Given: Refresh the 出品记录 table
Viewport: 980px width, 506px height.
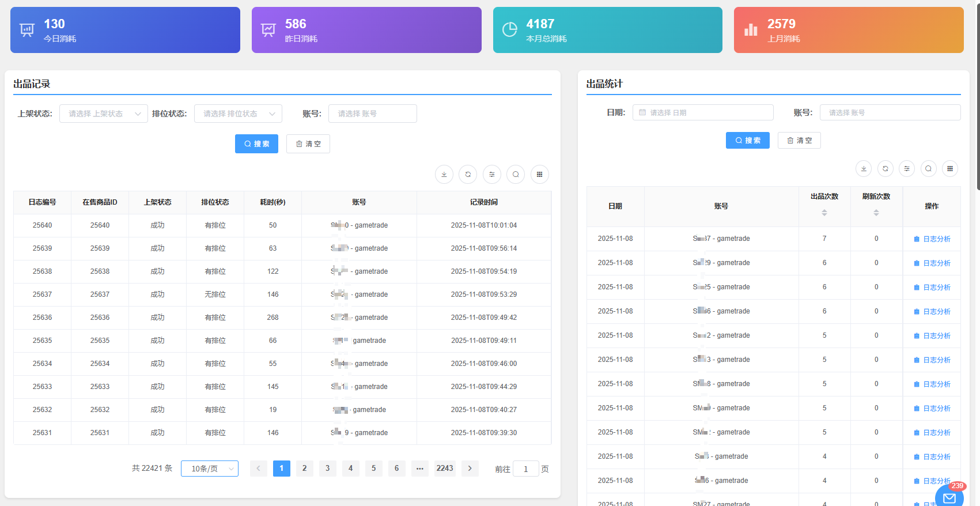Looking at the screenshot, I should [468, 174].
